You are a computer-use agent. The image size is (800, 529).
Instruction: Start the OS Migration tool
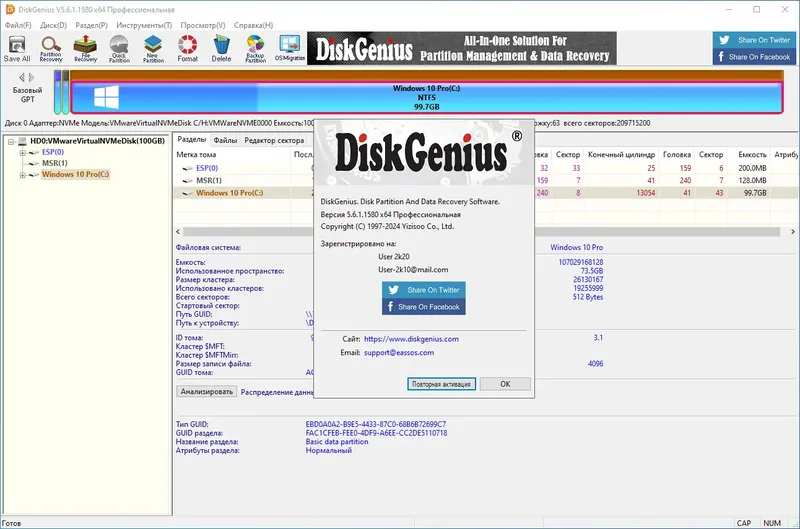click(289, 49)
